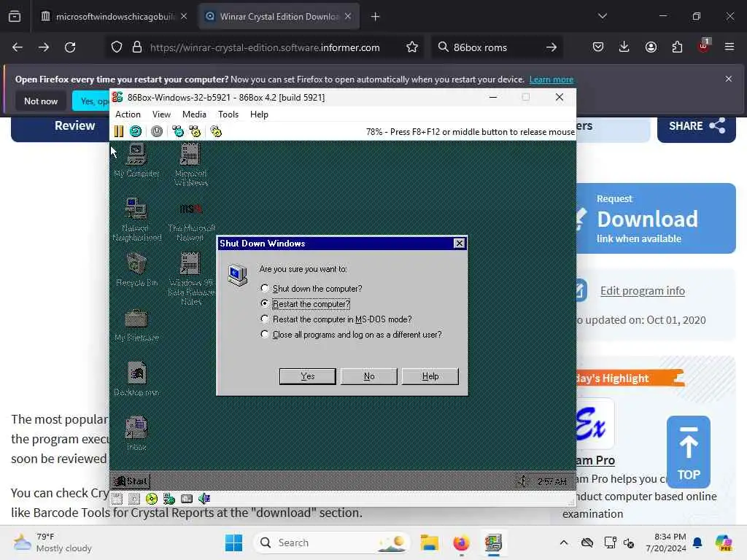The height and width of the screenshot is (560, 747).
Task: Open Windows 11 Start menu
Action: pos(233,542)
